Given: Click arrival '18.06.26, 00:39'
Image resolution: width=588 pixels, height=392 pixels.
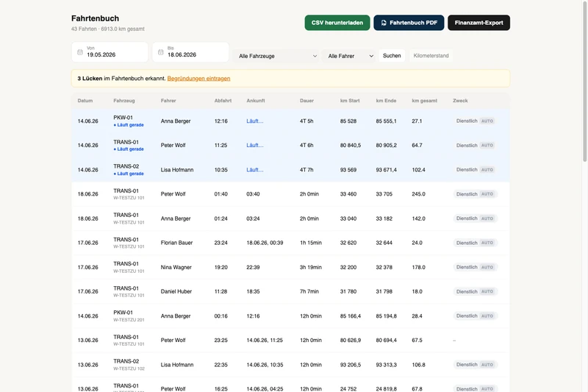Looking at the screenshot, I should click(x=265, y=243).
